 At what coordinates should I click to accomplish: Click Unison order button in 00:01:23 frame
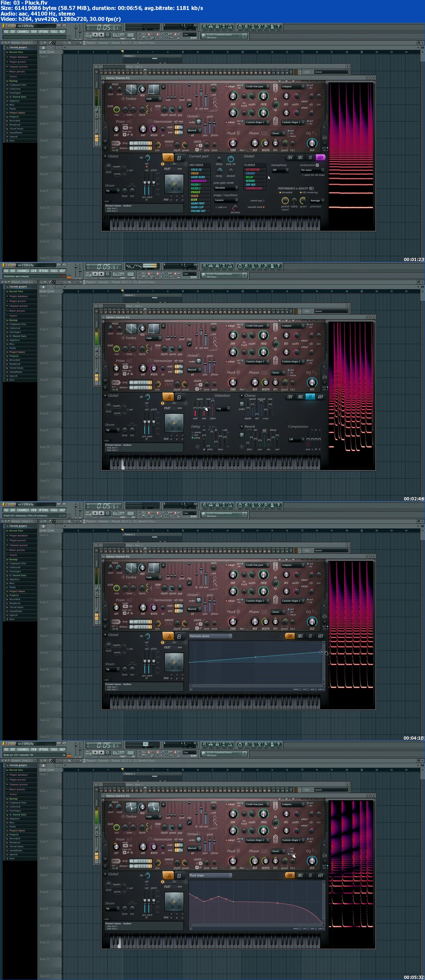[199, 122]
